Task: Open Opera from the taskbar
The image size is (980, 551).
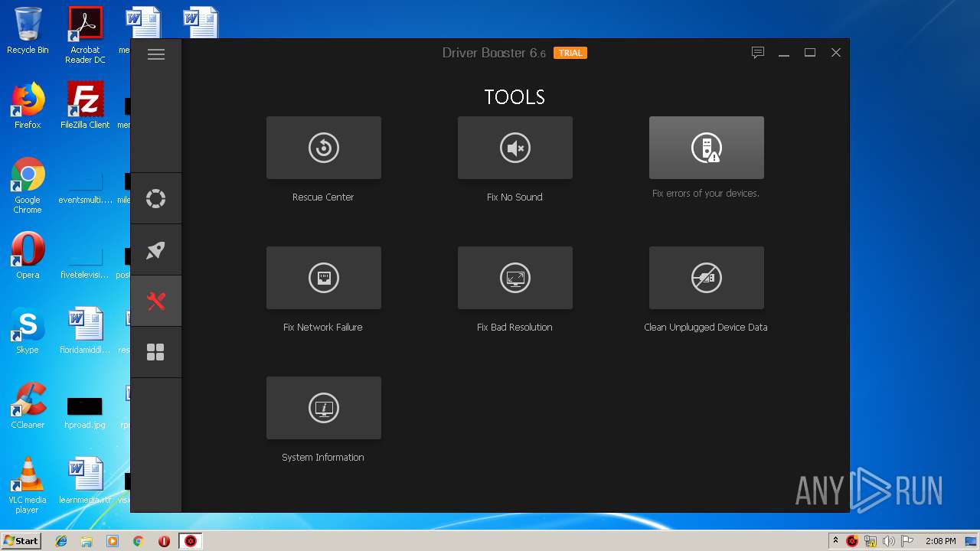Action: click(164, 541)
